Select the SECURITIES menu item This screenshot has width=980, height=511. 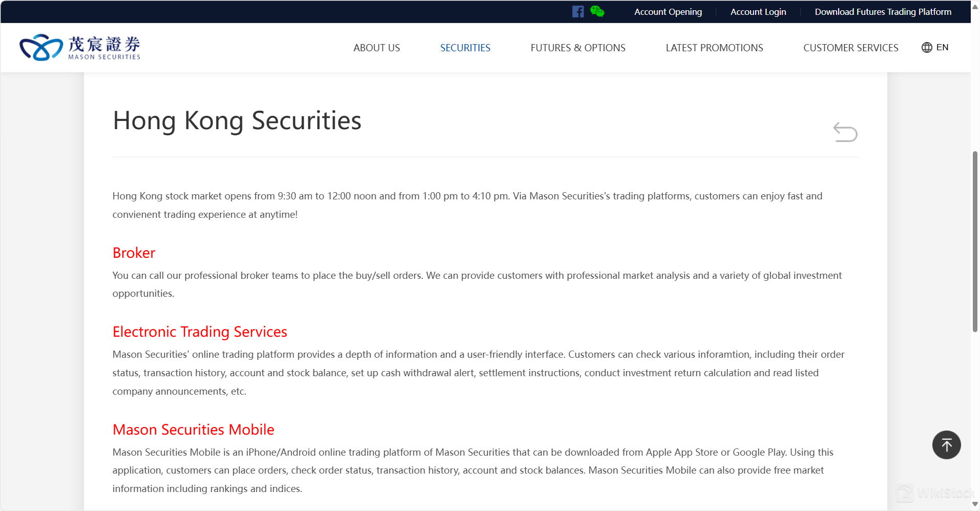point(465,48)
